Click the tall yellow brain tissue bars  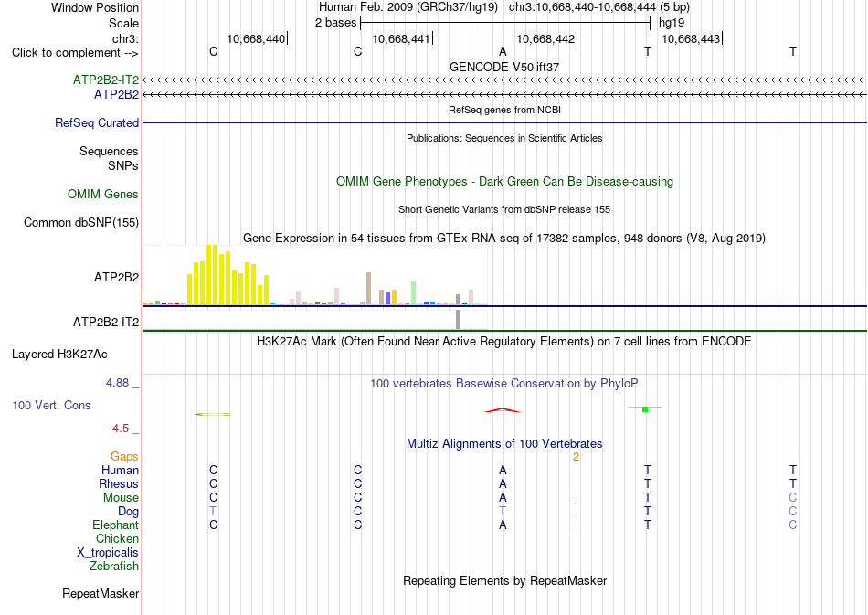[x=228, y=274]
